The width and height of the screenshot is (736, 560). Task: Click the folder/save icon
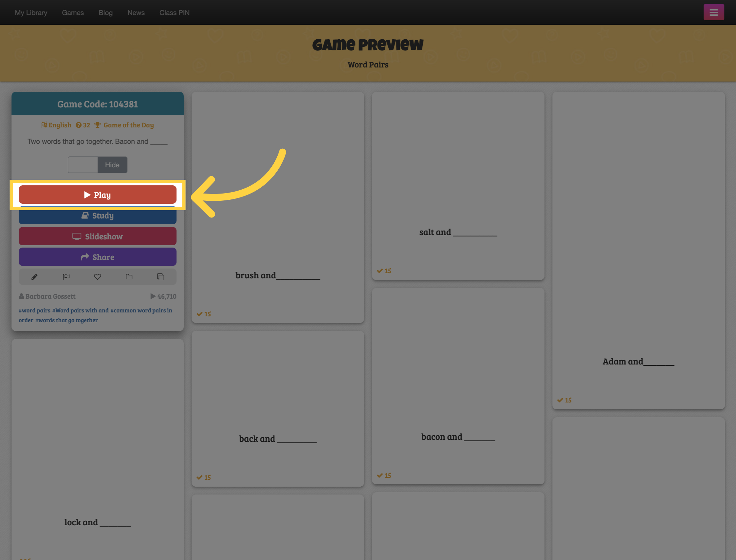point(129,276)
